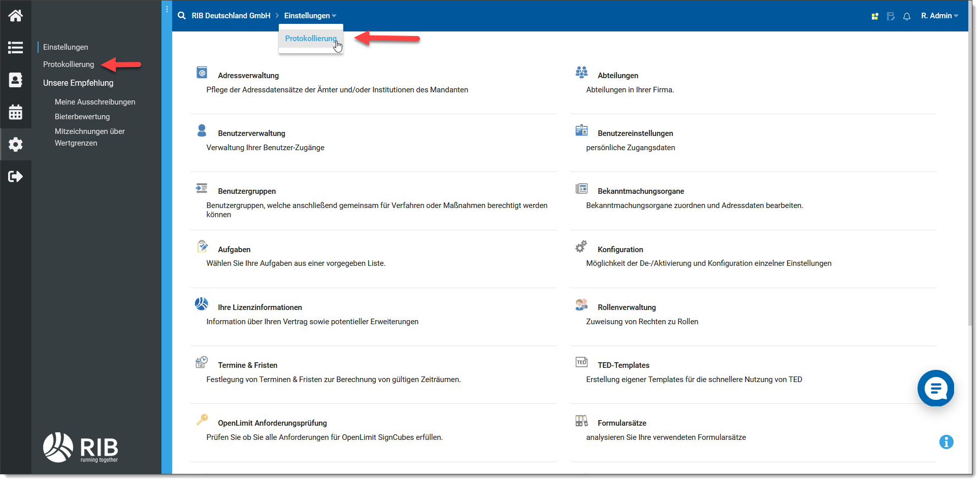Select Einstellungen in side panel
The height and width of the screenshot is (482, 980).
click(66, 47)
